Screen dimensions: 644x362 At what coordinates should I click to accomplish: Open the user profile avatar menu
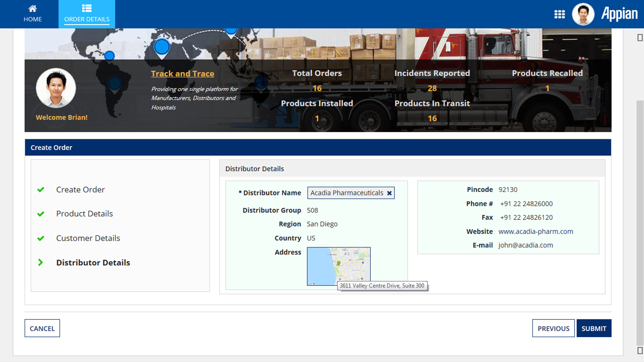[583, 14]
